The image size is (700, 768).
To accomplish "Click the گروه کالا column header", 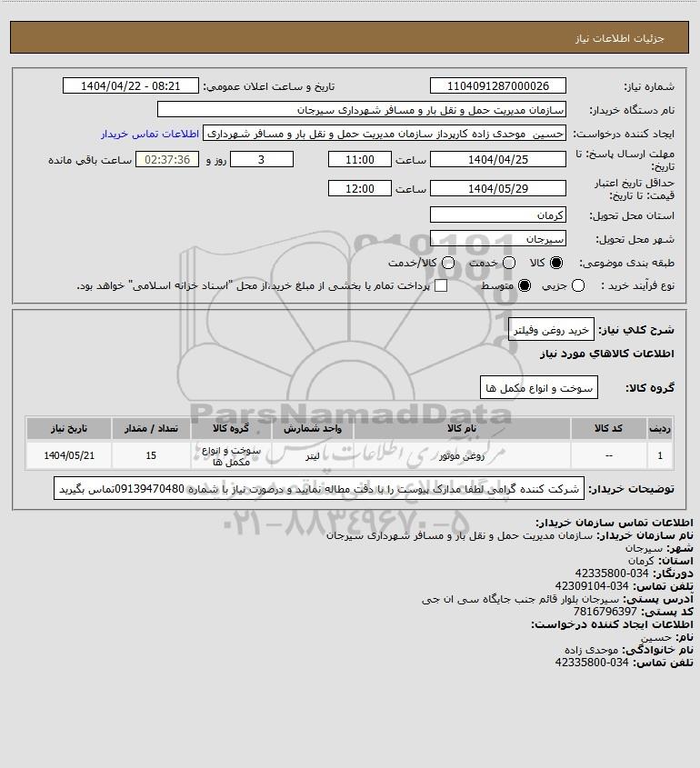I will [231, 429].
